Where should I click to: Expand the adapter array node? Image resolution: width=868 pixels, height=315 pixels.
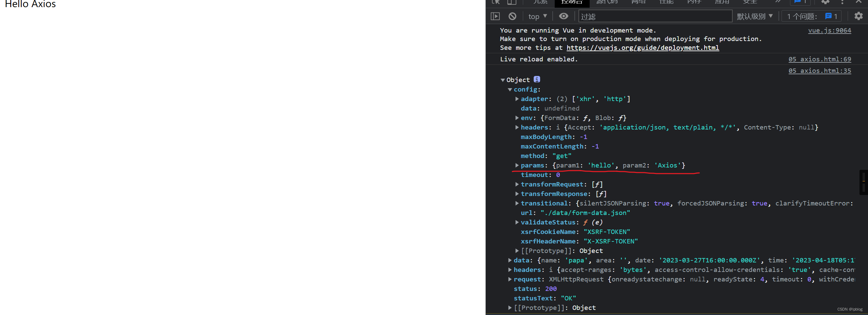517,99
